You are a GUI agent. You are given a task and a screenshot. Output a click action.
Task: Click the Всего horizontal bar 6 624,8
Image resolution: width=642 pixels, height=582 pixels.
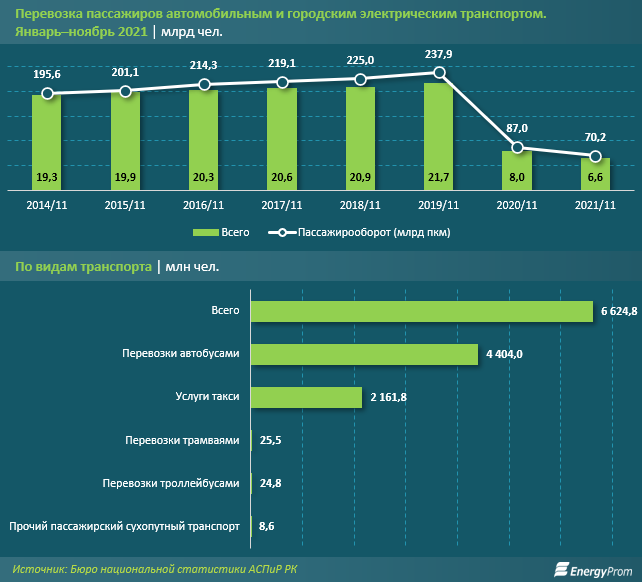pos(422,311)
